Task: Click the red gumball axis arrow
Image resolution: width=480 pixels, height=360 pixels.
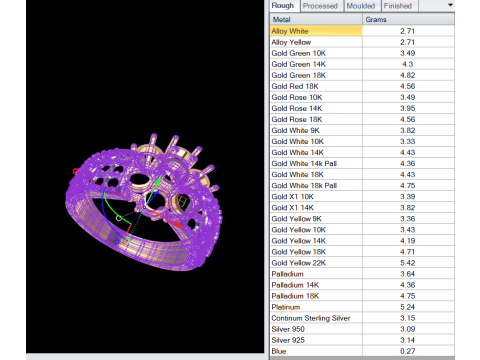Action: [179, 225]
